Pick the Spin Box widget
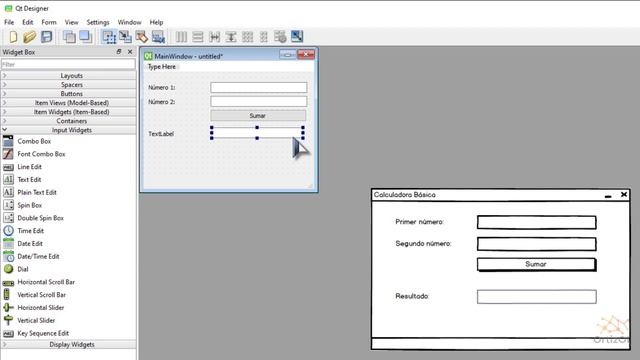 [29, 205]
